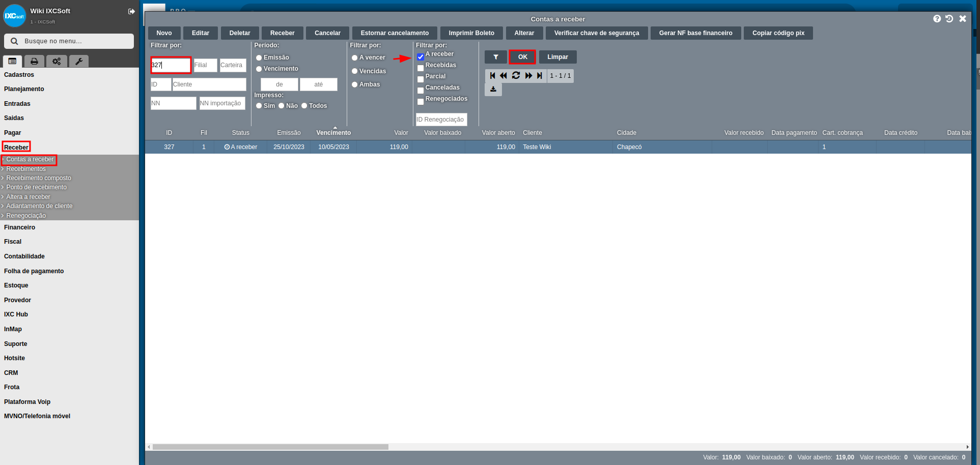Screen dimensions: 980x465
Task: Uncheck the 'A receber' checkbox
Action: (421, 57)
